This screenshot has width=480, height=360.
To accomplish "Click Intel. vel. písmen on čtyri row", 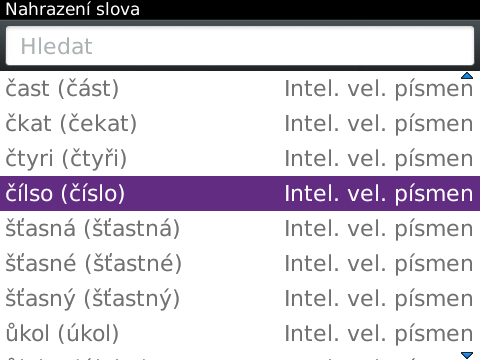I will pos(379,159).
